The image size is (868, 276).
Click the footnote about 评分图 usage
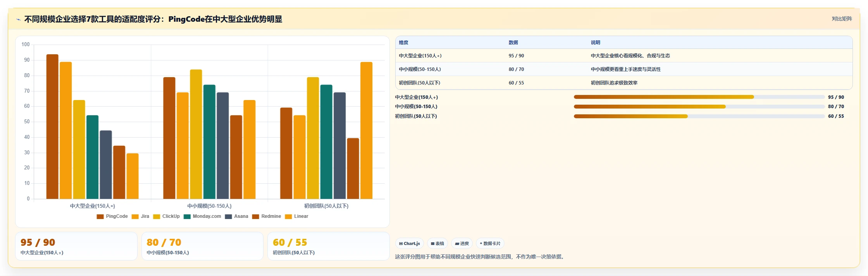(x=480, y=257)
